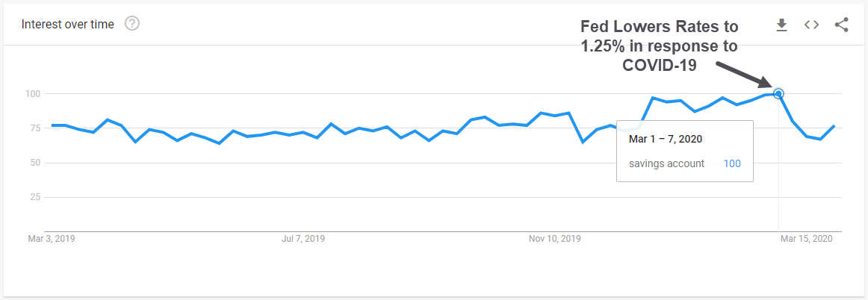
Task: Download the chart data as CSV
Action: pos(781,25)
